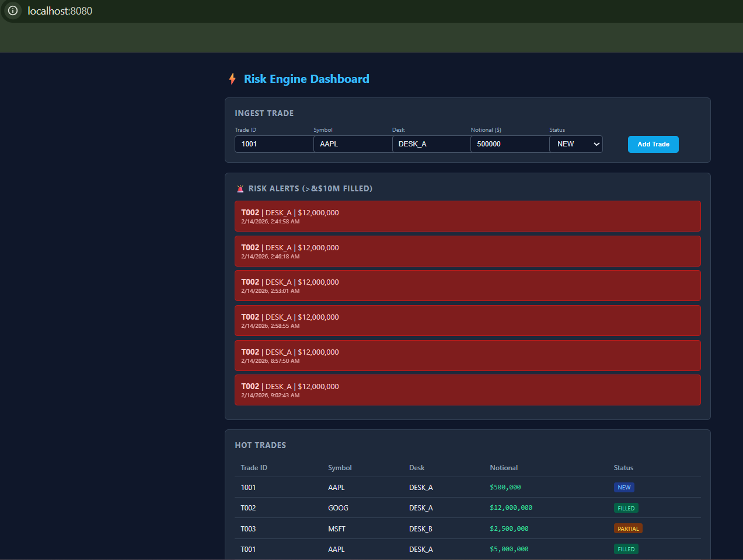Select the T002 alert timestamped 9:02:43 AM
This screenshot has height=560, width=743.
468,390
